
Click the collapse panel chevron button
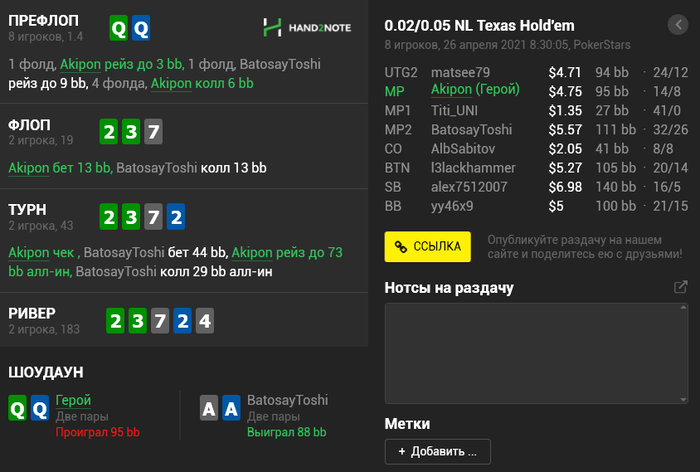678,25
